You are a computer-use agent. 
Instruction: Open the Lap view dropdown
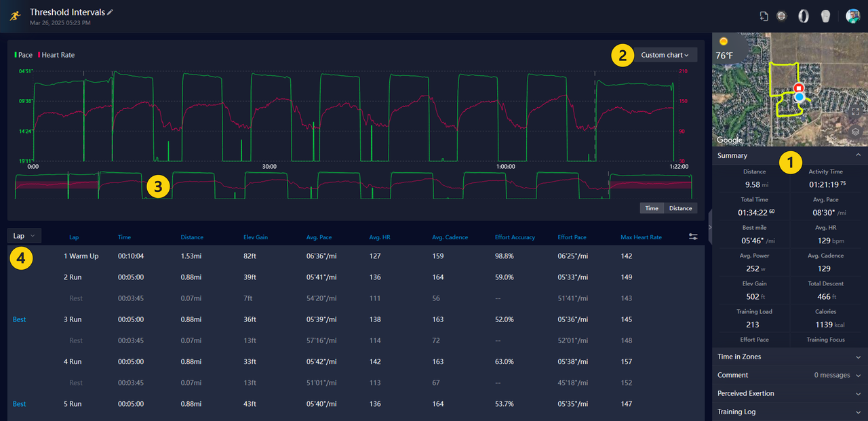tap(24, 236)
